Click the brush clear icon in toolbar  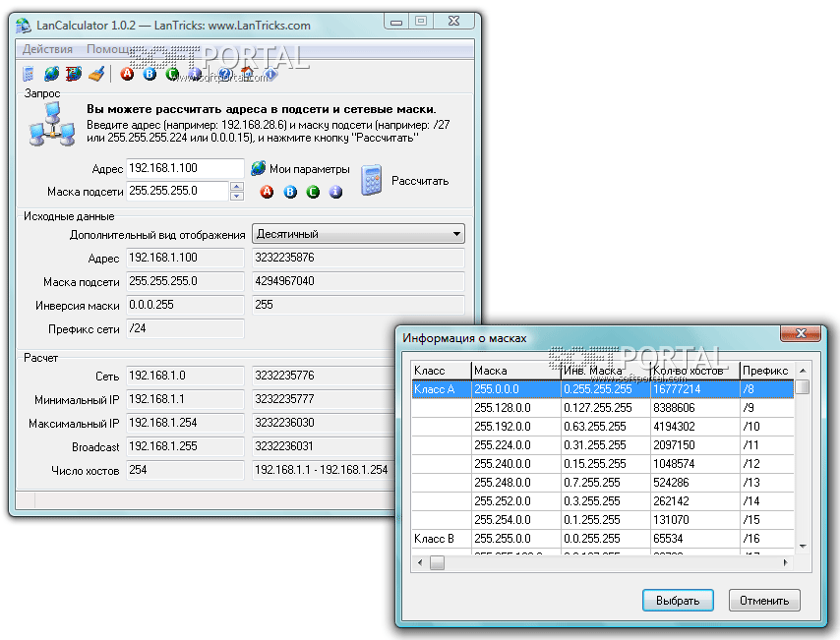tap(96, 74)
